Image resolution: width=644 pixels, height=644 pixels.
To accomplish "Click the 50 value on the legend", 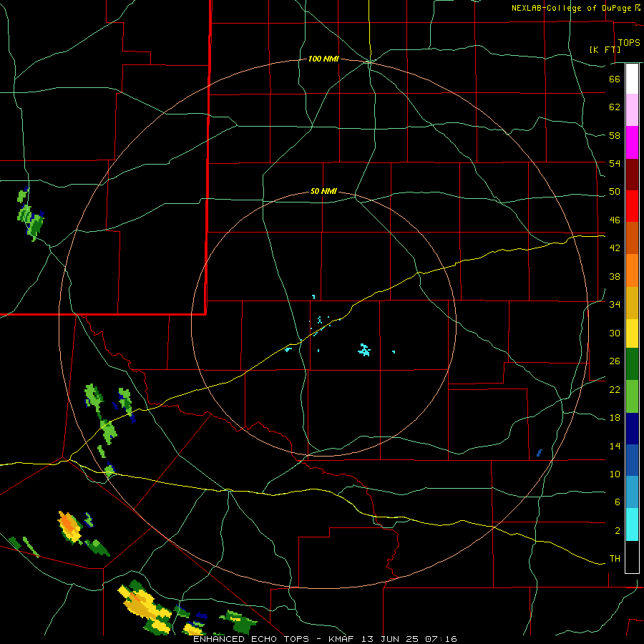I will click(x=615, y=192).
